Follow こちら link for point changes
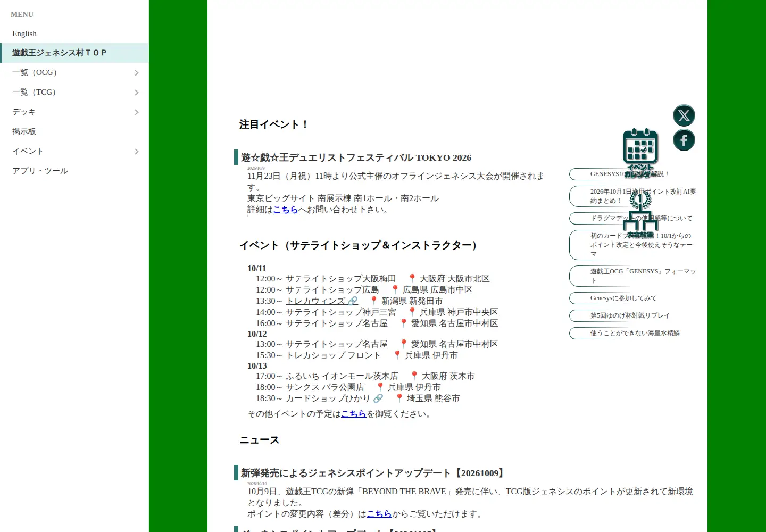Screen dimensions: 766x532 point(379,514)
